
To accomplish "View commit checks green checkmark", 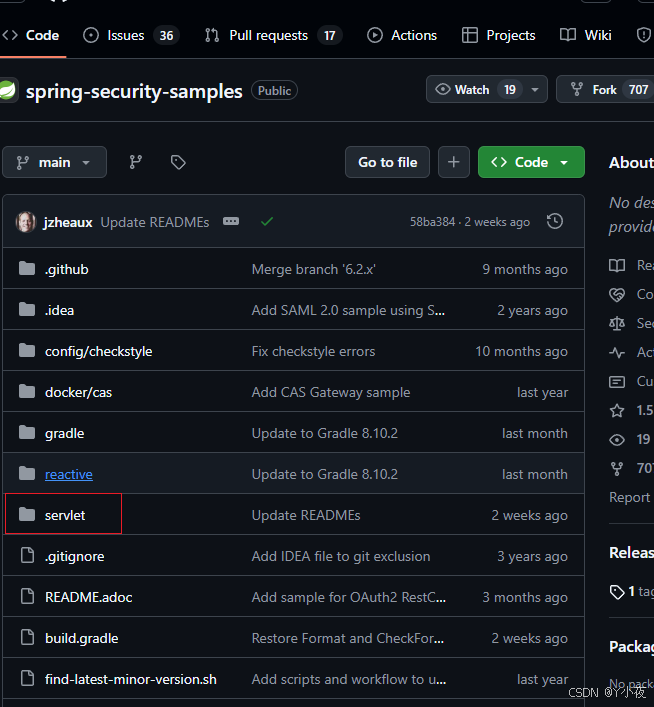I will click(x=267, y=221).
